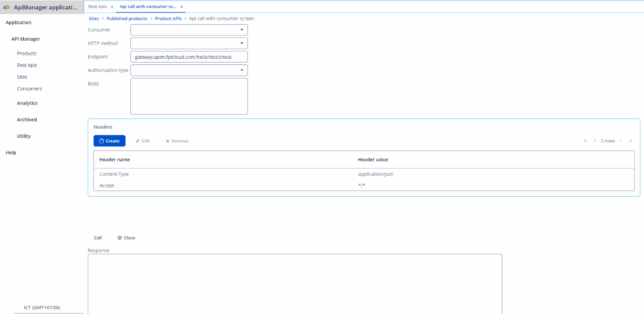
Task: Open the Consumer dropdown
Action: pyautogui.click(x=189, y=30)
